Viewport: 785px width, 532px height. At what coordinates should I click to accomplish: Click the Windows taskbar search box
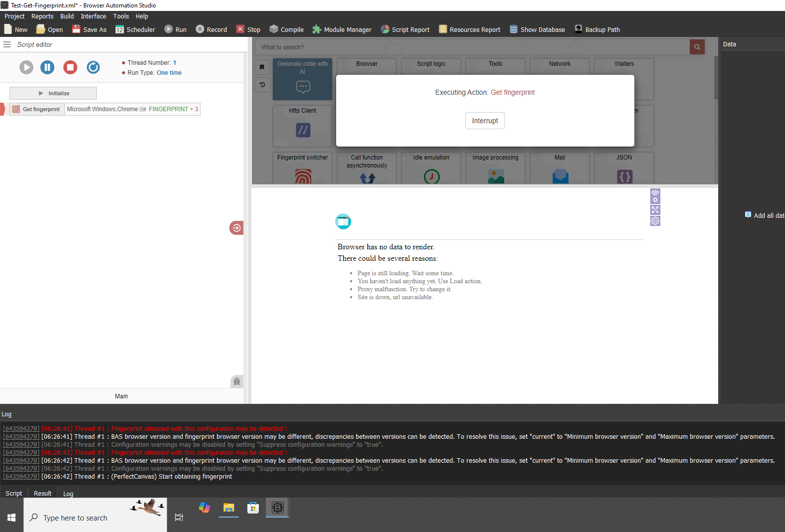pos(95,518)
